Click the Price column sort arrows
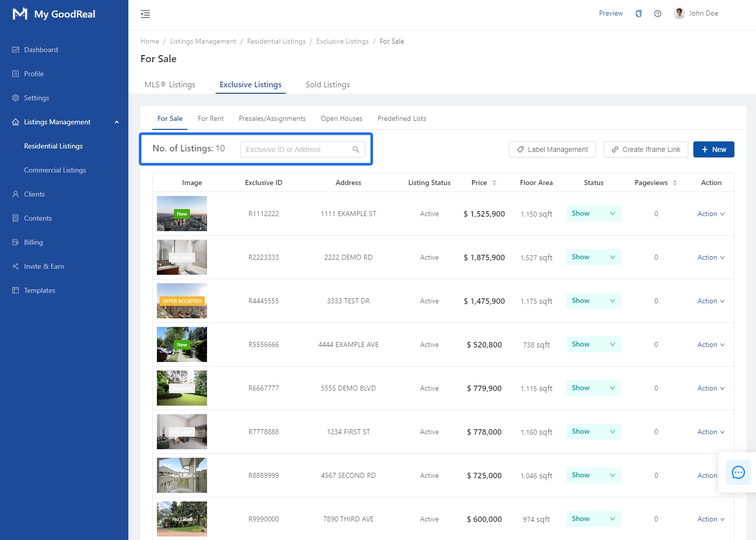 tap(494, 183)
